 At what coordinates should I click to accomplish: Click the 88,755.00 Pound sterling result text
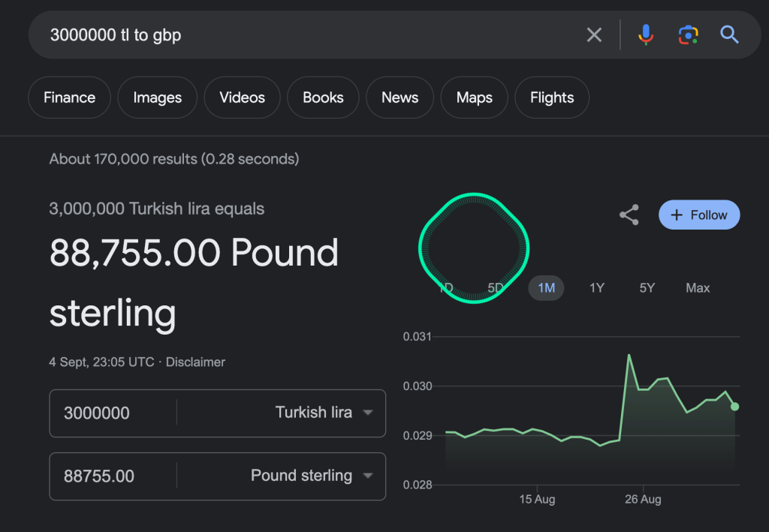tap(194, 283)
